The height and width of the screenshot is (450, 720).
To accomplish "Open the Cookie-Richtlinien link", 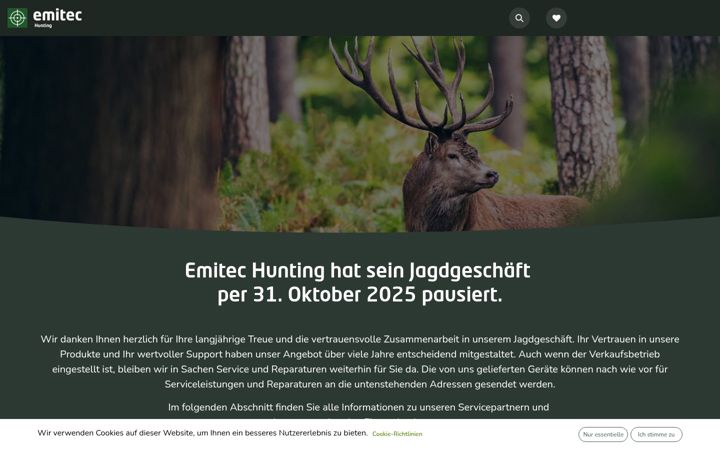I will pos(397,434).
